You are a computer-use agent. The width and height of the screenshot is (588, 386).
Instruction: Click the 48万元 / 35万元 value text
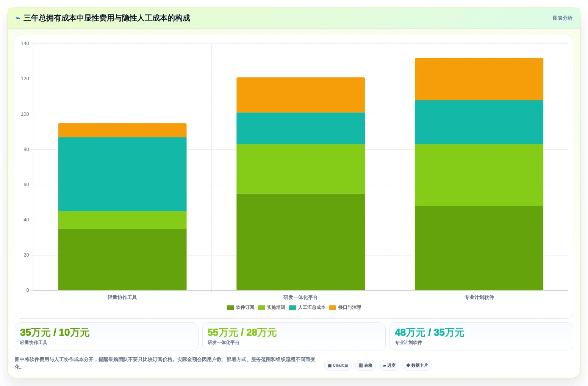(429, 333)
